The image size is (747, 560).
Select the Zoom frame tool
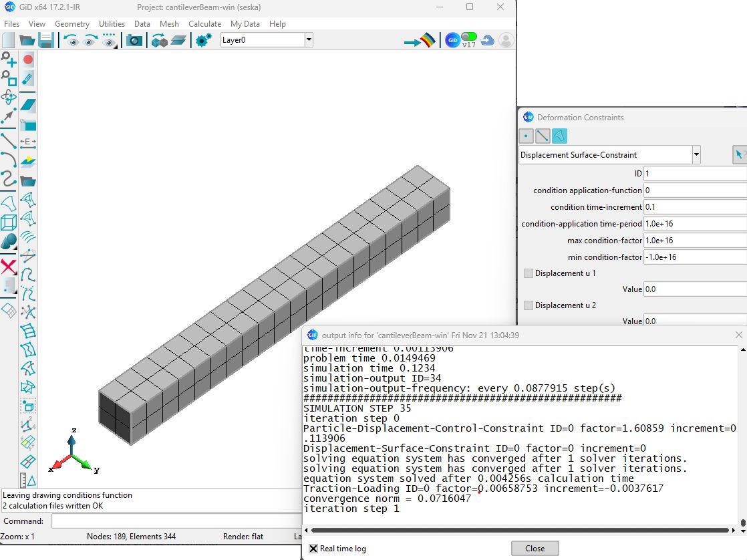tap(9, 78)
